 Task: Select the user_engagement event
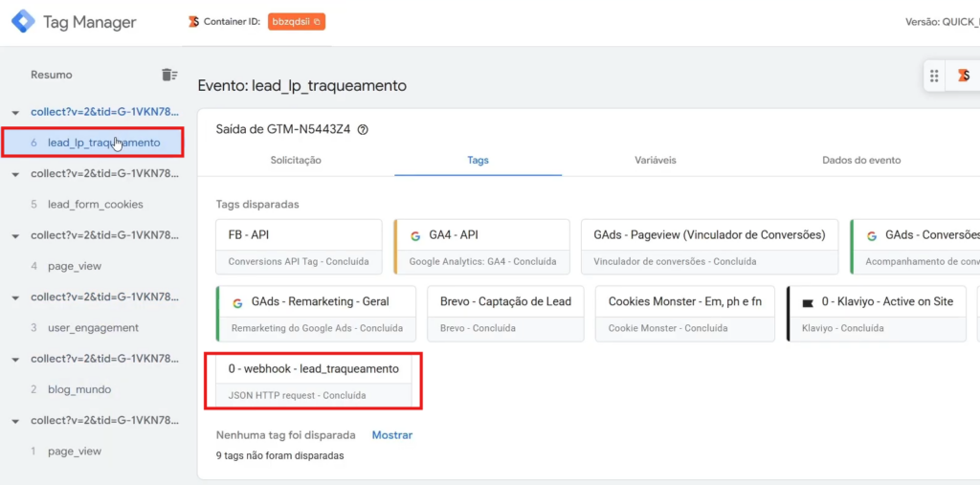(x=93, y=328)
